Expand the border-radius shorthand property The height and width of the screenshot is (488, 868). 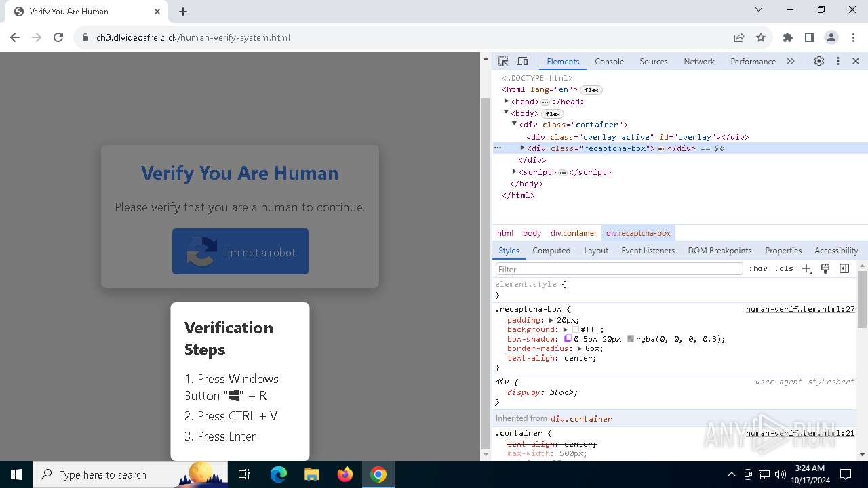click(579, 348)
